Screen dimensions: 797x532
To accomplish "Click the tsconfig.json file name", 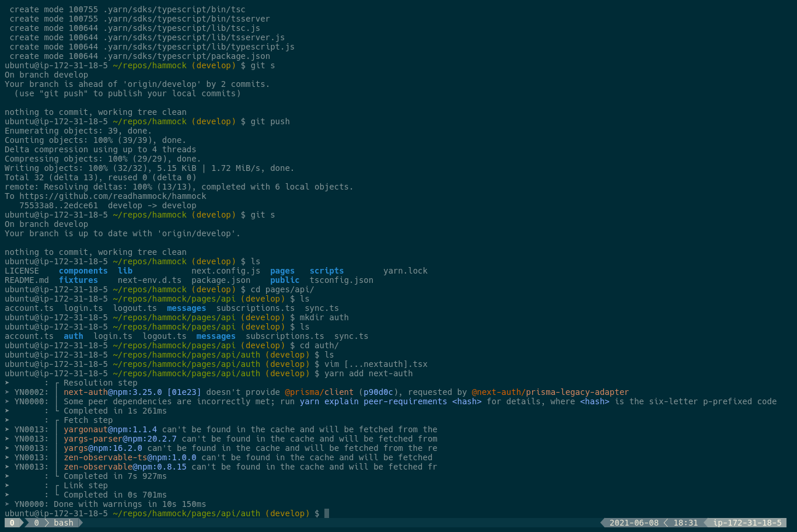I will pos(341,280).
